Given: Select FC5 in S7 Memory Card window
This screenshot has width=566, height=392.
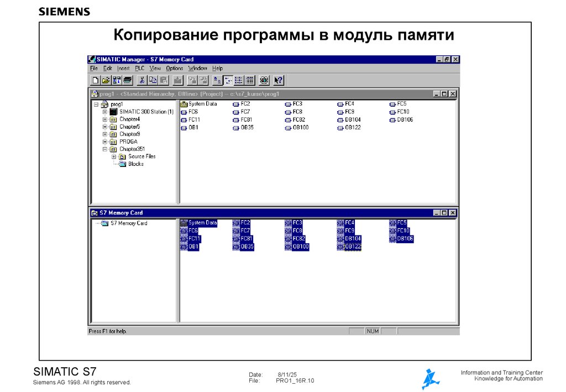Looking at the screenshot, I should [x=398, y=223].
